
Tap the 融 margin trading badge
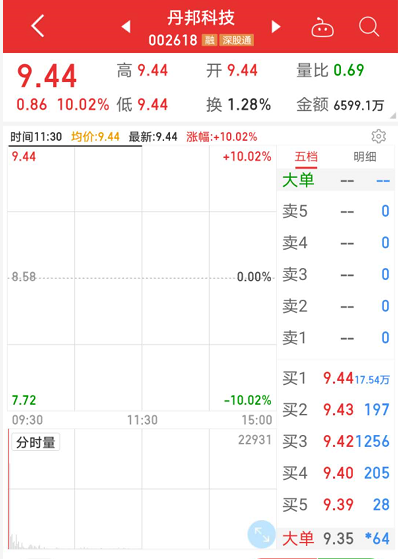[x=209, y=40]
